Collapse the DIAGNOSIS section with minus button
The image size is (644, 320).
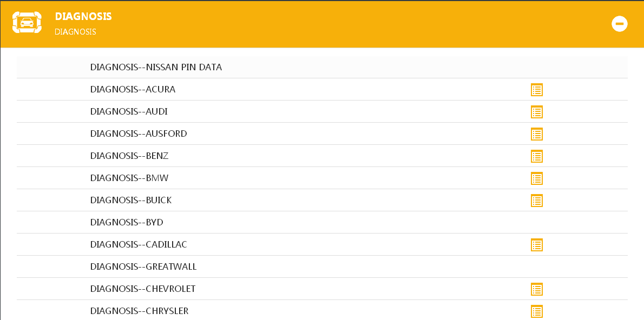619,24
